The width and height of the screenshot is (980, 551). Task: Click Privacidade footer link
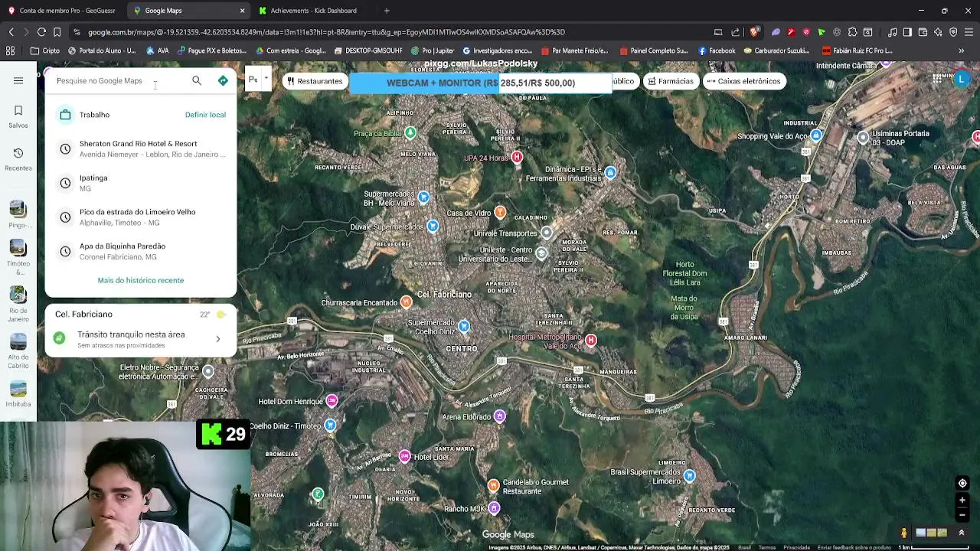pyautogui.click(x=796, y=547)
